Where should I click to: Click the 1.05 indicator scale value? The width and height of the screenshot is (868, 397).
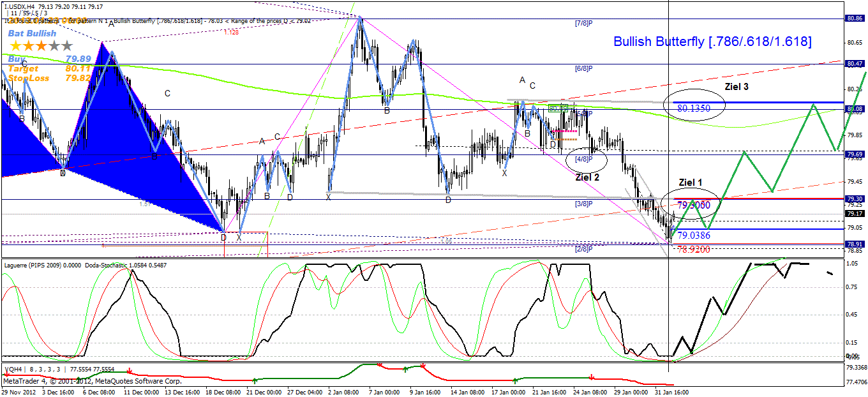click(853, 262)
